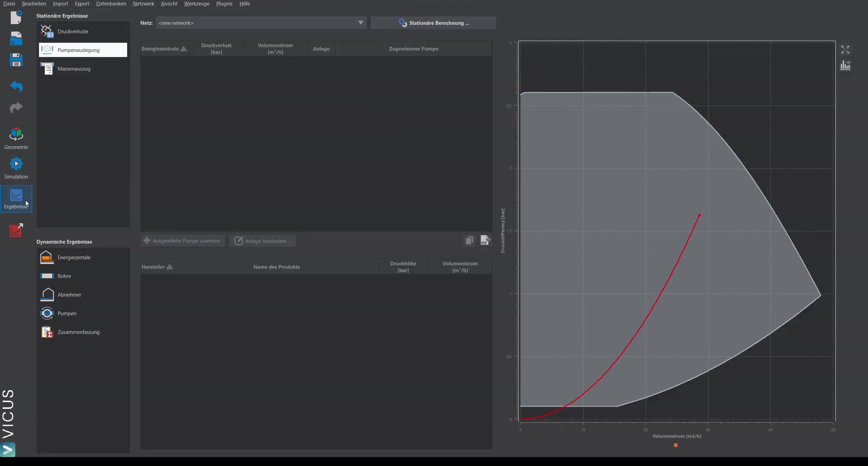Open the Netz network dropdown
The width and height of the screenshot is (868, 466).
(x=261, y=23)
